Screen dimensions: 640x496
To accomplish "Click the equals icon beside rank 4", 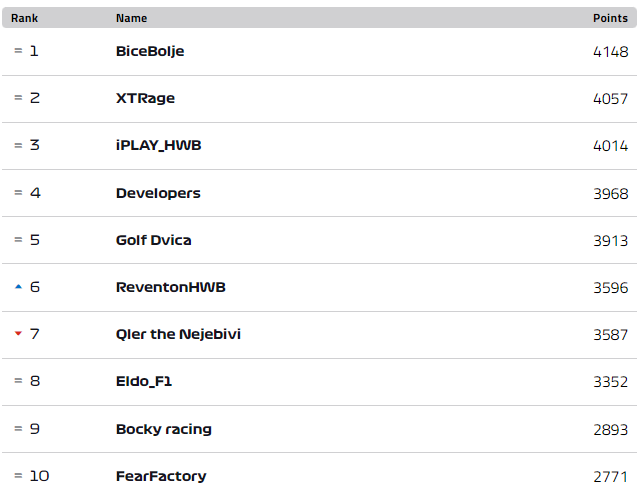I will click(18, 192).
